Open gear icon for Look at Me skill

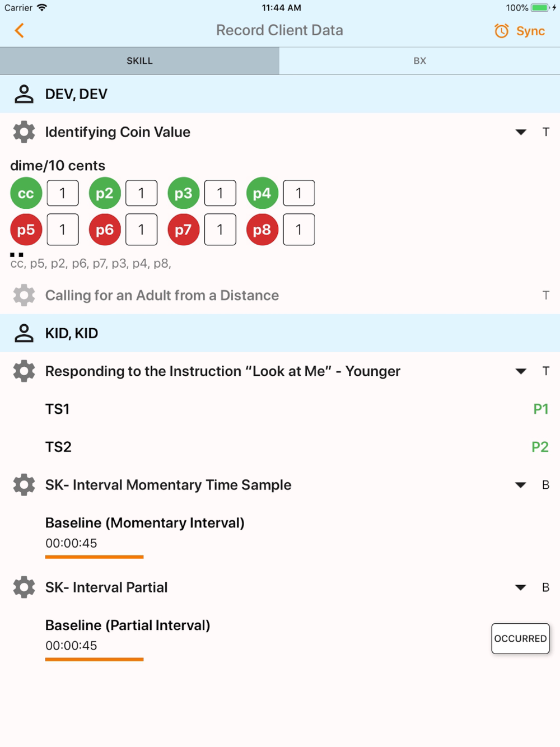coord(24,371)
